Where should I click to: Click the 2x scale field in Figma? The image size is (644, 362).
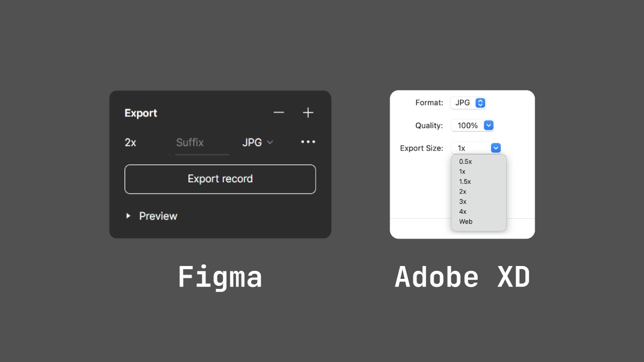coord(130,143)
